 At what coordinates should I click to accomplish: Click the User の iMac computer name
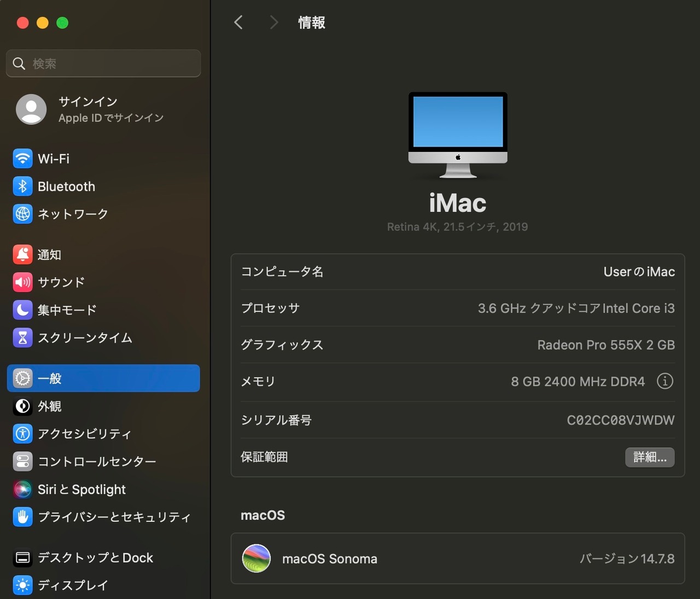[x=639, y=272]
